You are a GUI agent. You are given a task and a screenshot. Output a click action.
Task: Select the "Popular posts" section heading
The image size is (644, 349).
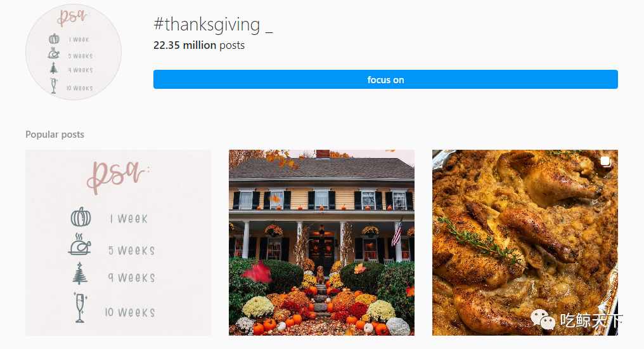[x=55, y=135]
